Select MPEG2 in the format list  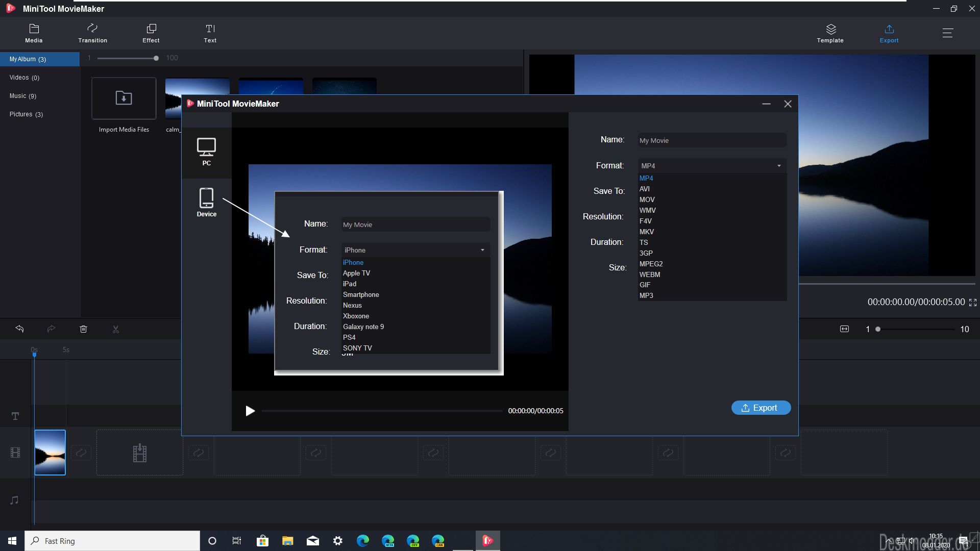[712, 264]
